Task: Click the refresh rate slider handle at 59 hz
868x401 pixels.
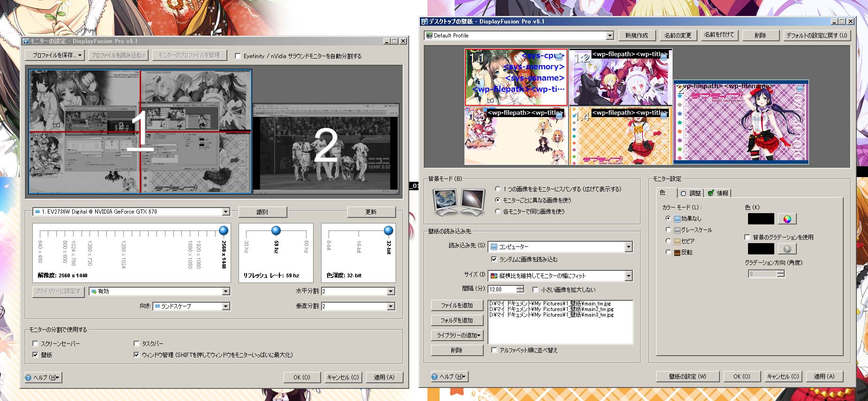Action: tap(276, 230)
